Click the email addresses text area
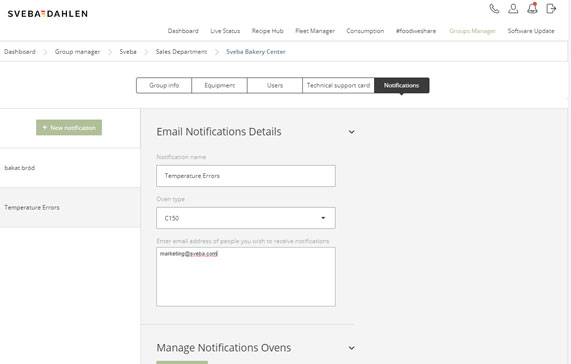Screen dimensions: 571x364 (x=246, y=277)
